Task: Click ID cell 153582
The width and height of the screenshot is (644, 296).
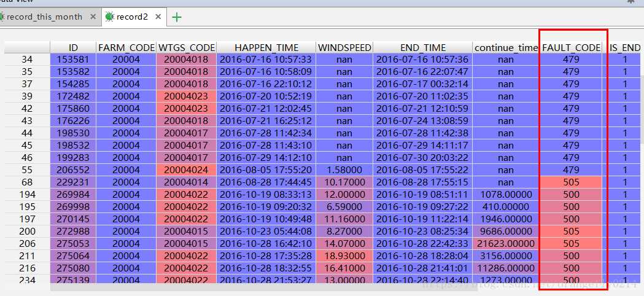Action: (x=73, y=72)
